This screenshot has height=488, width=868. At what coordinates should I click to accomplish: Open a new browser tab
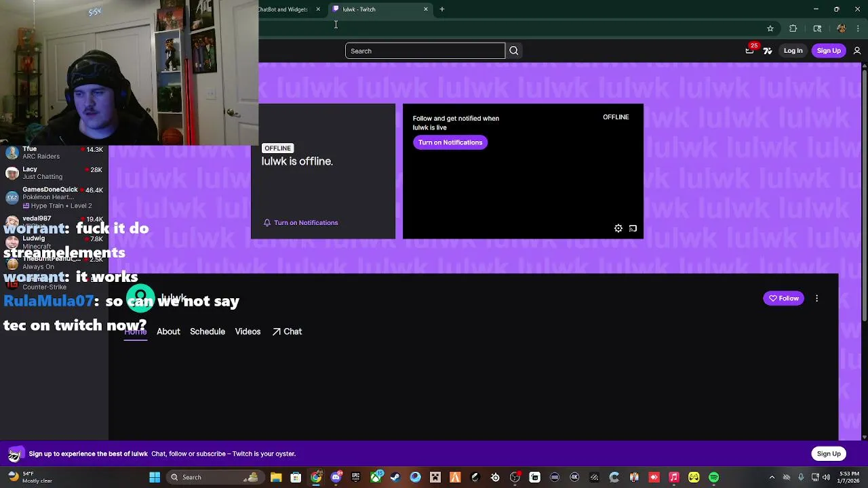(x=442, y=9)
